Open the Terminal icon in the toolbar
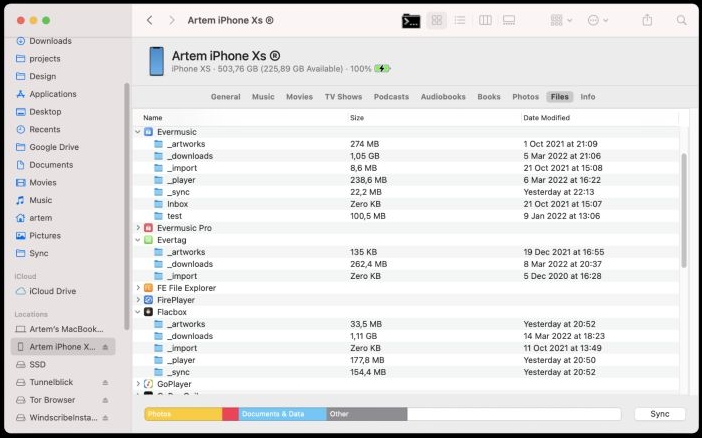Image resolution: width=702 pixels, height=438 pixels. click(x=410, y=20)
